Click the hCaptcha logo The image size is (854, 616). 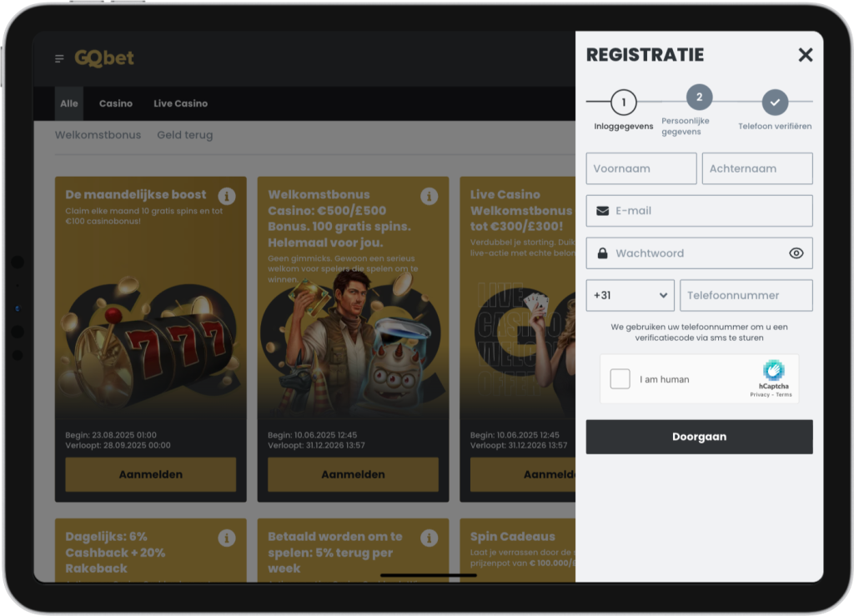774,372
